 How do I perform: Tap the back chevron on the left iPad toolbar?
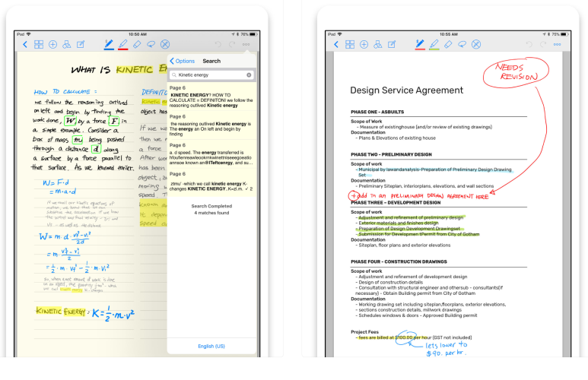coord(25,45)
